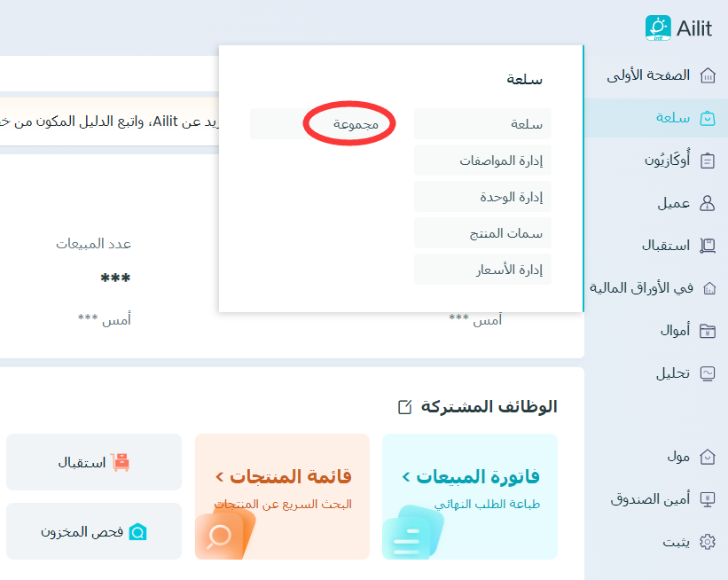The image size is (728, 580).
Task: Open إدارة الأسعار from the submenu
Action: click(x=482, y=270)
